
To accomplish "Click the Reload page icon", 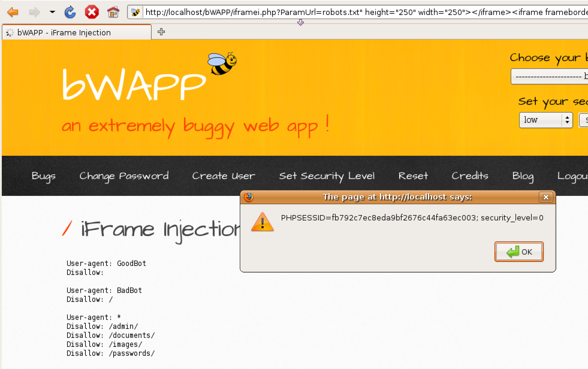I will [70, 12].
